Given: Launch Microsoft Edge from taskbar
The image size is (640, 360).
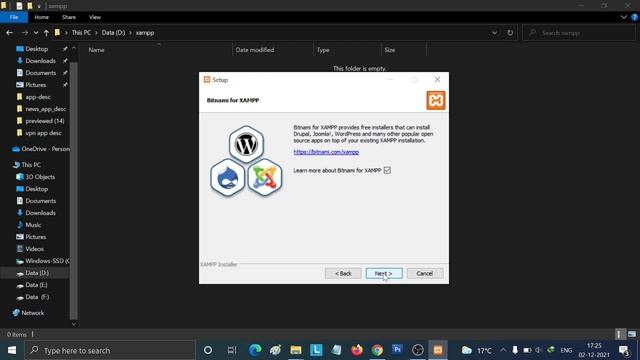Looking at the screenshot, I should [x=255, y=350].
